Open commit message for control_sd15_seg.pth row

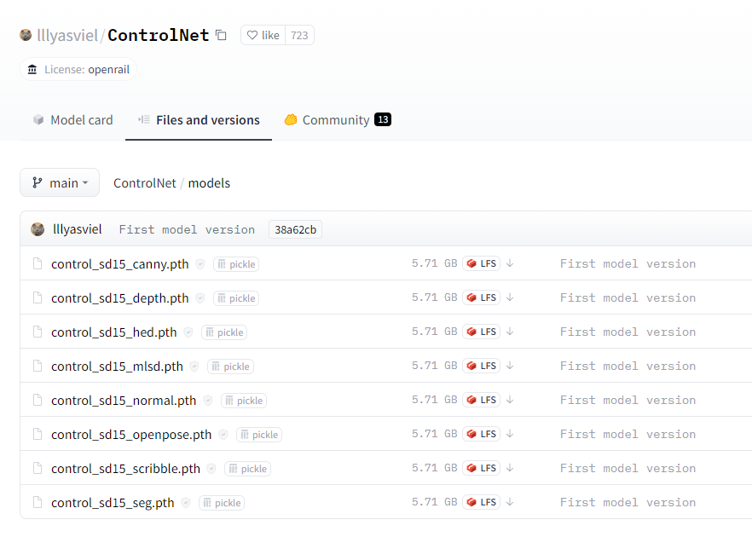pyautogui.click(x=628, y=502)
